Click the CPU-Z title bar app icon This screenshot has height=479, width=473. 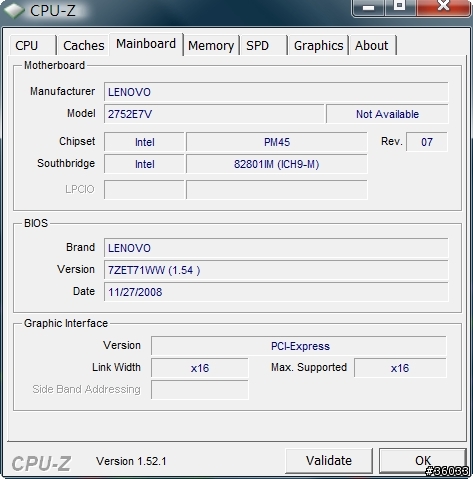[14, 10]
